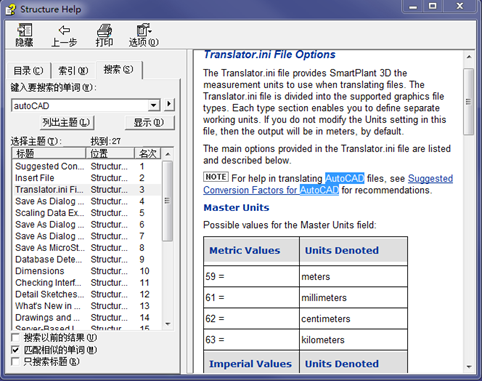
Task: Select 'Suggested Con...' topic row
Action: pyautogui.click(x=87, y=166)
